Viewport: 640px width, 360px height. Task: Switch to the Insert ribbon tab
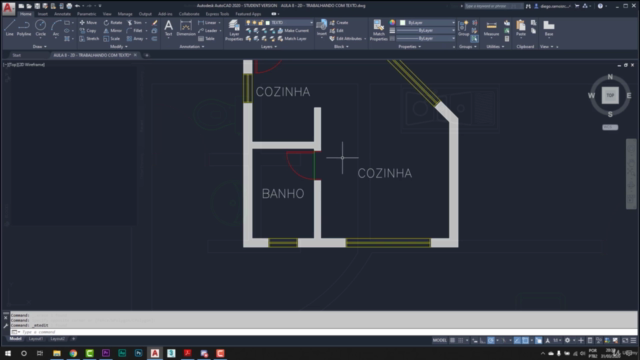(42, 14)
